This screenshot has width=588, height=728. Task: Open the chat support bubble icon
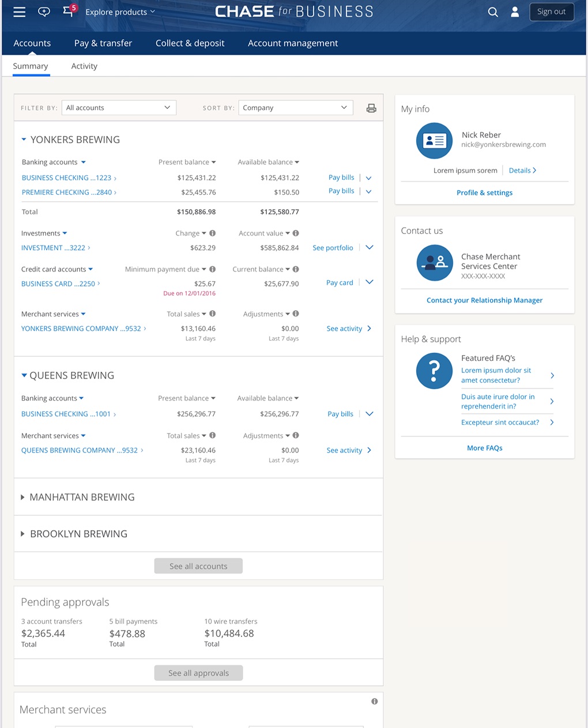point(44,12)
